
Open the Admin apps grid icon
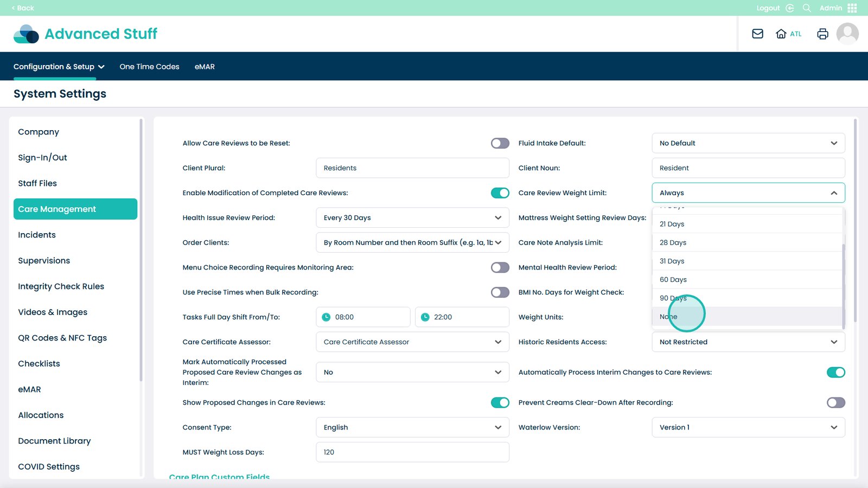click(852, 8)
